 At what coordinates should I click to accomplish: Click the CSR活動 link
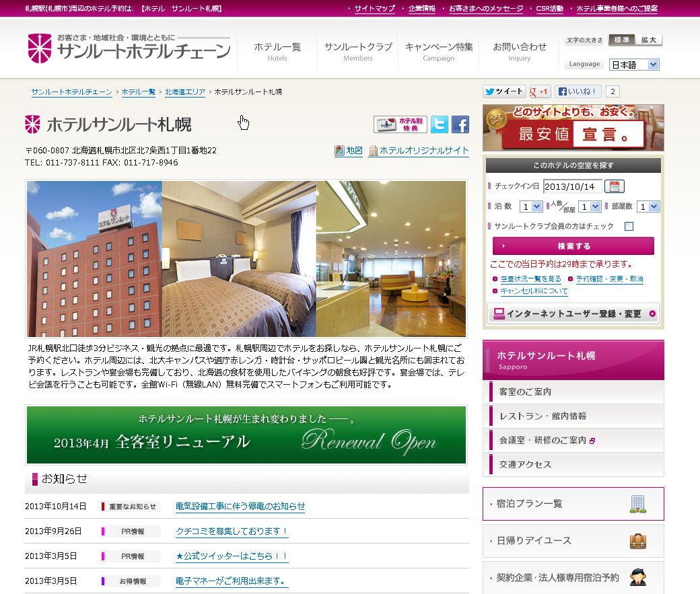point(549,9)
